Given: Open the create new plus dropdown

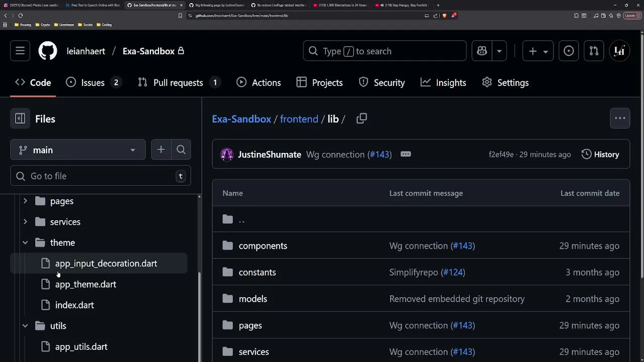Looking at the screenshot, I should click(538, 51).
